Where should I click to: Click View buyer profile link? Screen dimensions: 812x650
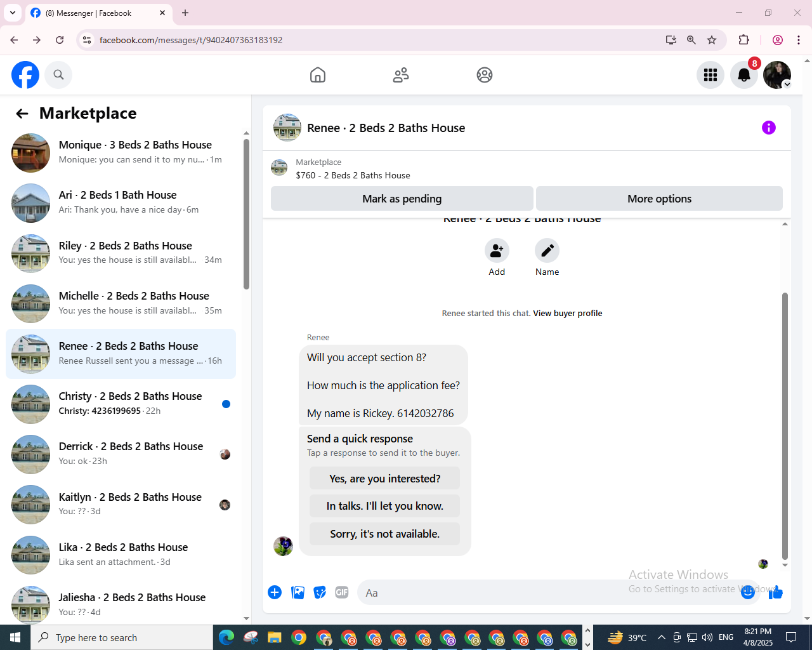[x=568, y=313]
